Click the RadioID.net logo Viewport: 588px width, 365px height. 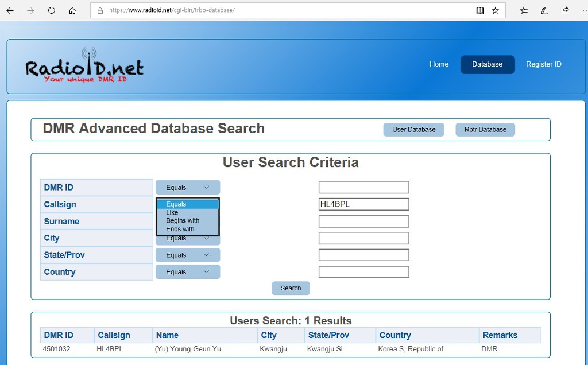pos(84,66)
